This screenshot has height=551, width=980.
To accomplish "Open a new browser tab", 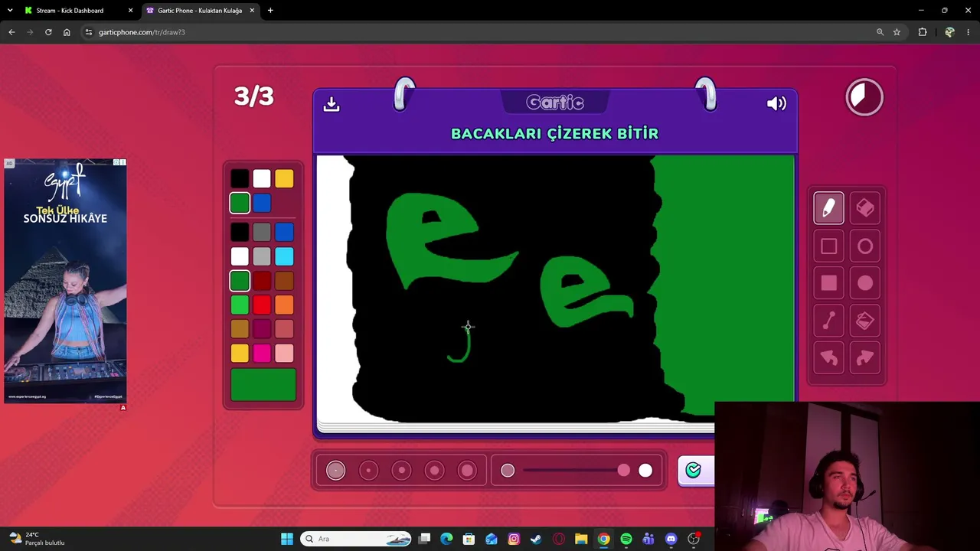I will [x=270, y=11].
